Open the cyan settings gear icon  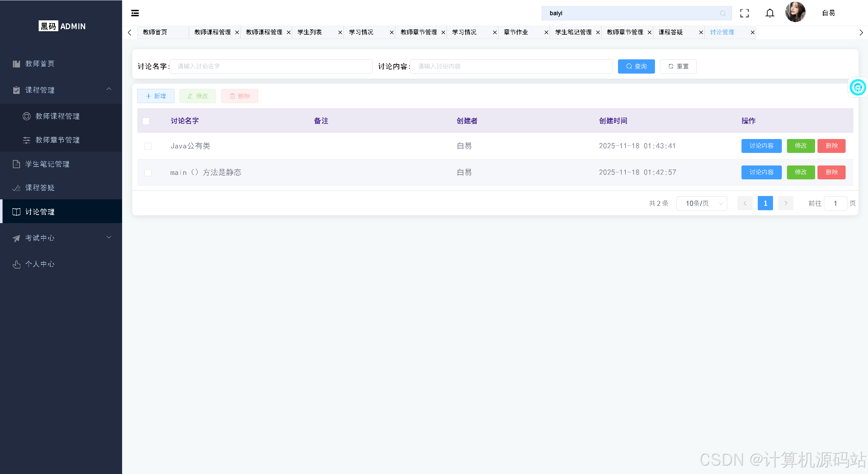click(857, 87)
